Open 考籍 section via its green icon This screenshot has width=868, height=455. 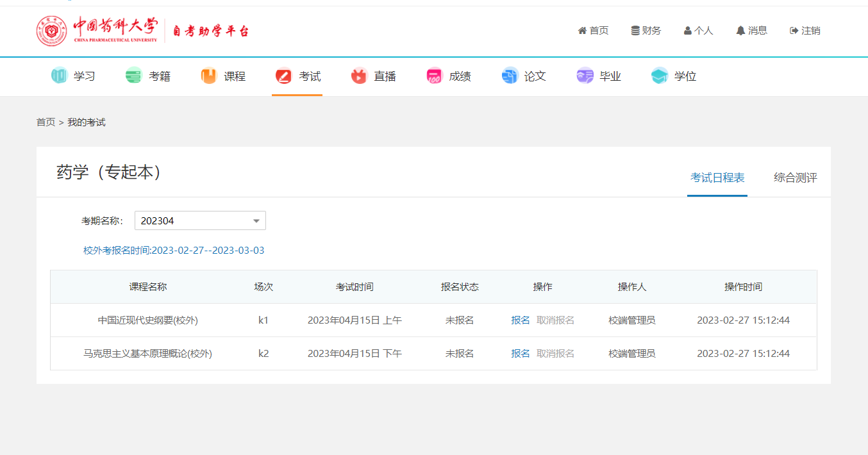[133, 76]
